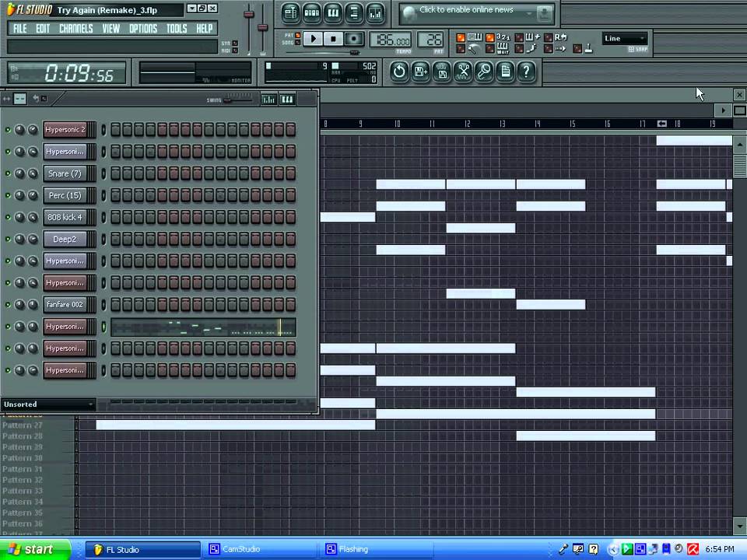Screen dimensions: 747x560
Task: Toggle wait for input option
Action: pos(489,48)
